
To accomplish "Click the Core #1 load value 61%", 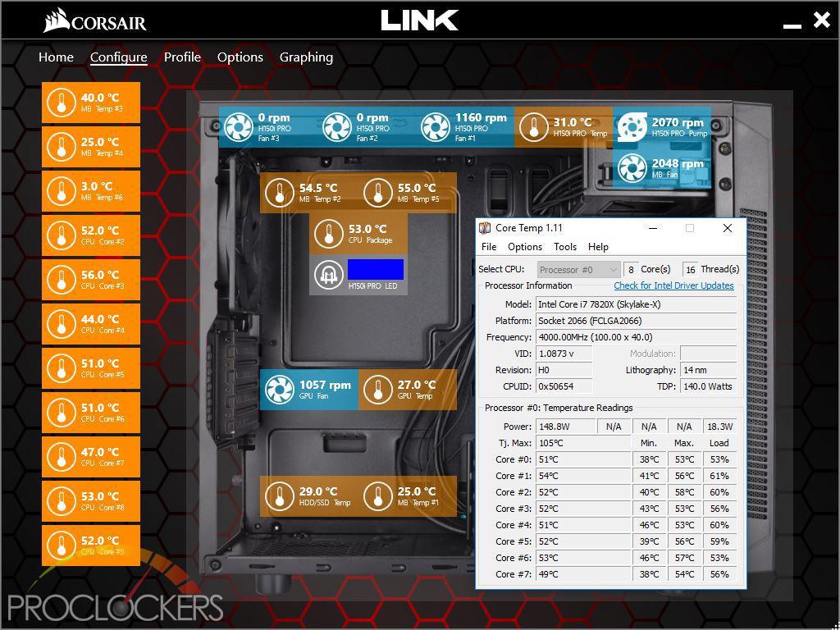I will coord(719,476).
